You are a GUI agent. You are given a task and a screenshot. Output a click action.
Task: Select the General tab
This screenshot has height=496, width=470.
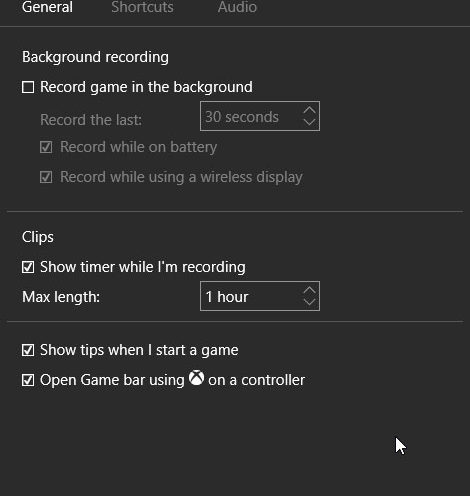pos(47,7)
